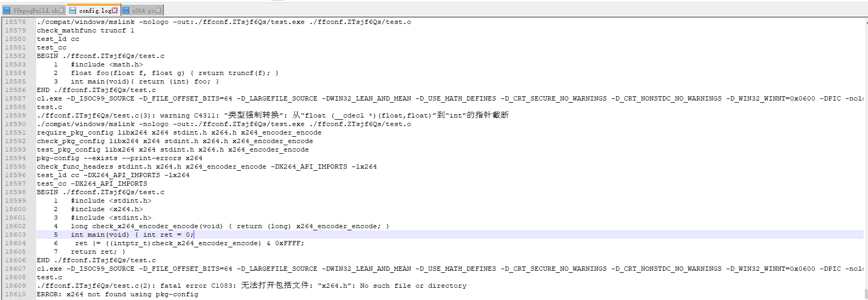Click the warning C4311 line
The height and width of the screenshot is (300, 868).
(x=273, y=115)
